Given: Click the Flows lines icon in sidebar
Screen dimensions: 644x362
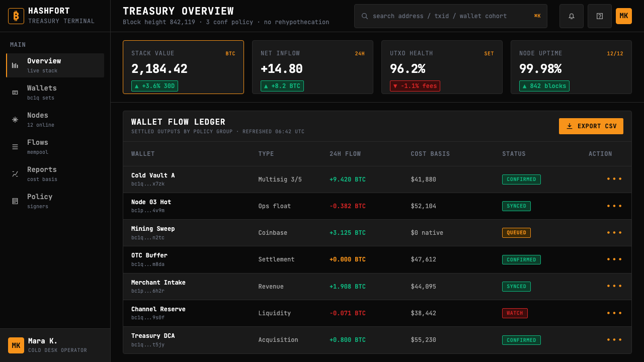Looking at the screenshot, I should tap(15, 147).
